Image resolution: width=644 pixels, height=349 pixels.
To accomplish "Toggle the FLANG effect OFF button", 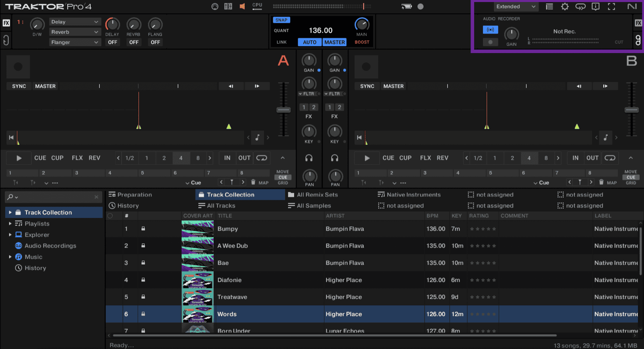I will [x=155, y=42].
